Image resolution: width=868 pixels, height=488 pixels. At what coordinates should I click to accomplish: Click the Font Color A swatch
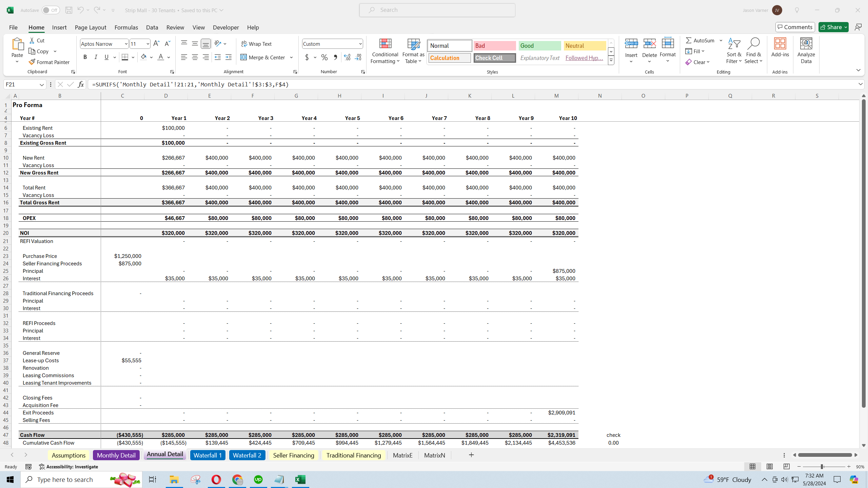[x=161, y=57]
